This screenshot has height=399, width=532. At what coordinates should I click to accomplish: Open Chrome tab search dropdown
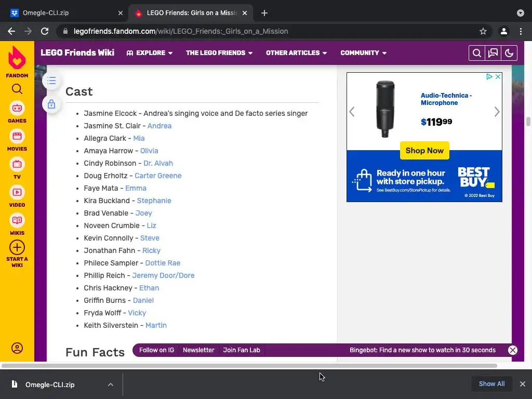pyautogui.click(x=521, y=13)
